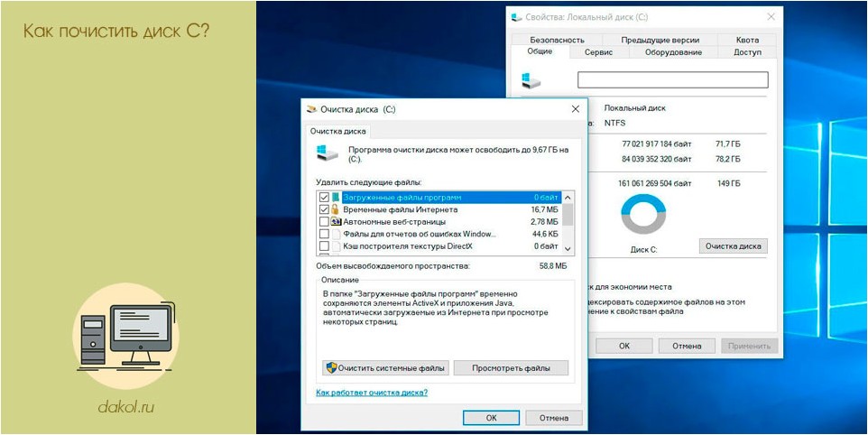Click OK in the Свойства window

[624, 346]
